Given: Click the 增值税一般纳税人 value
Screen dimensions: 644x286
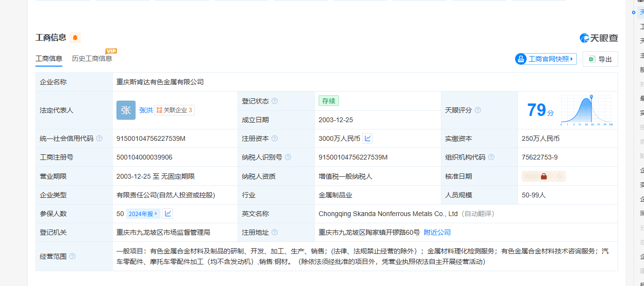Looking at the screenshot, I should point(345,176).
